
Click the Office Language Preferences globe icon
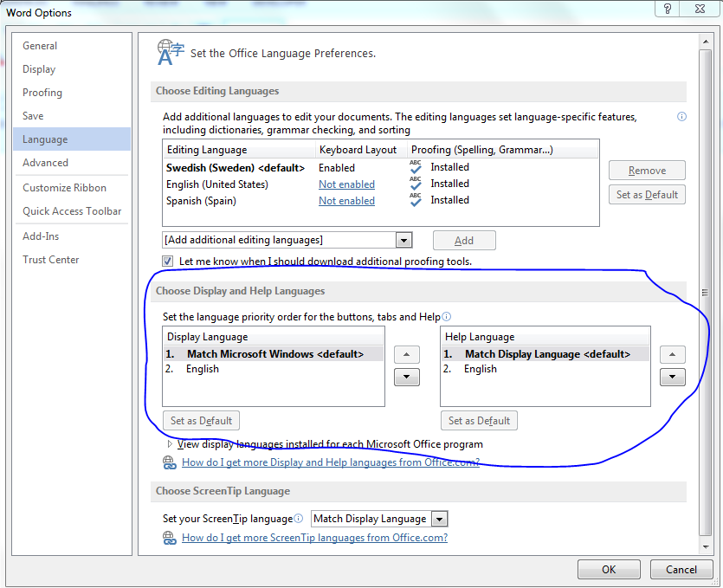(171, 53)
